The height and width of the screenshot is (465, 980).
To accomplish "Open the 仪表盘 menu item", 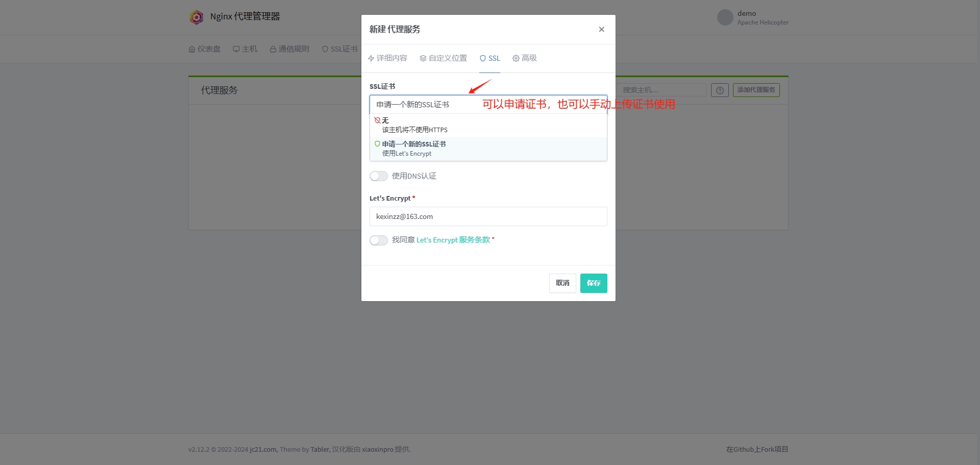I will coord(205,49).
